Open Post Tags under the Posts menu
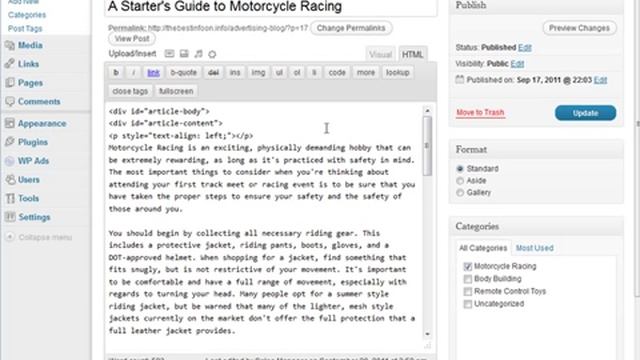640x360 pixels. [25, 29]
